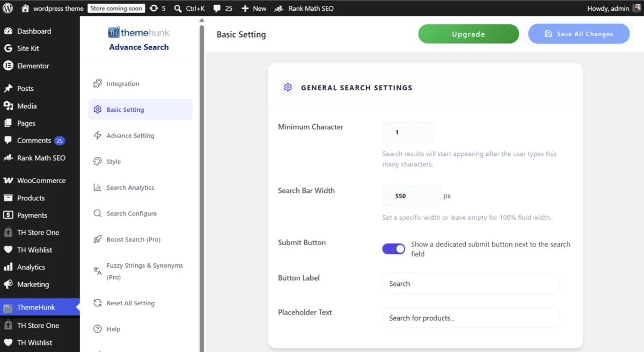The image size is (644, 352).
Task: Toggle the Submit Button switch off
Action: [x=393, y=249]
